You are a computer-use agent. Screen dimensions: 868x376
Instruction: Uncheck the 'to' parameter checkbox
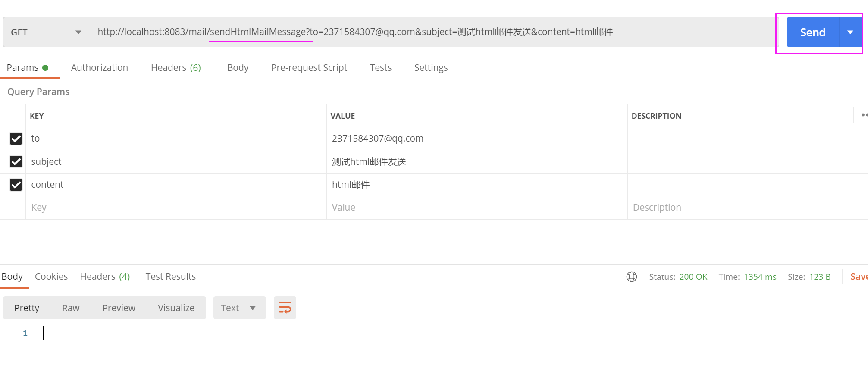16,139
